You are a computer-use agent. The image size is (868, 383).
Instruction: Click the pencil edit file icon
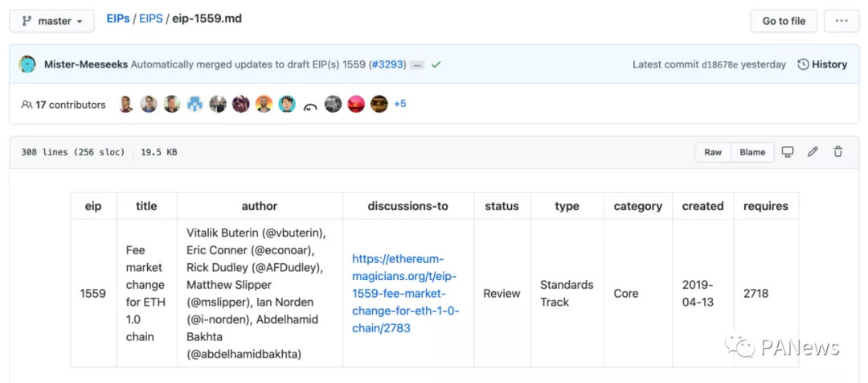pyautogui.click(x=813, y=152)
